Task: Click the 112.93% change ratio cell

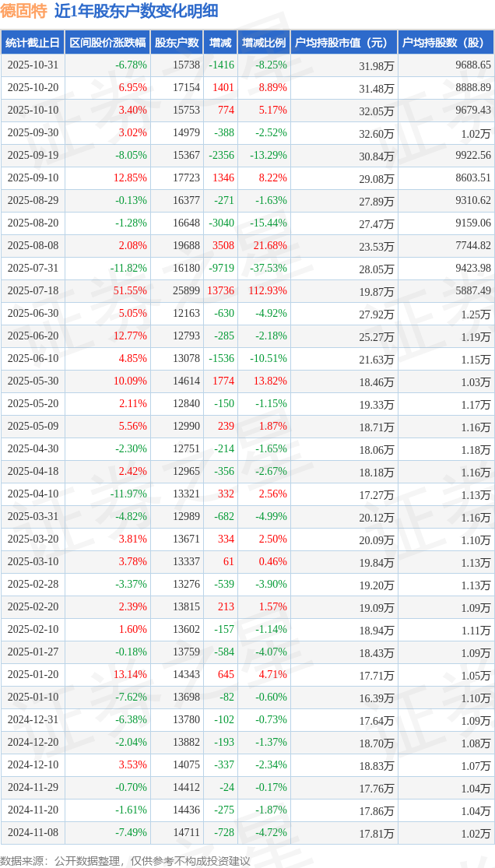Action: point(266,291)
